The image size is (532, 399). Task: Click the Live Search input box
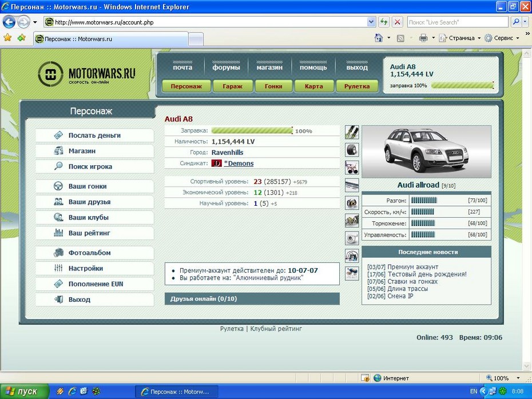point(458,22)
